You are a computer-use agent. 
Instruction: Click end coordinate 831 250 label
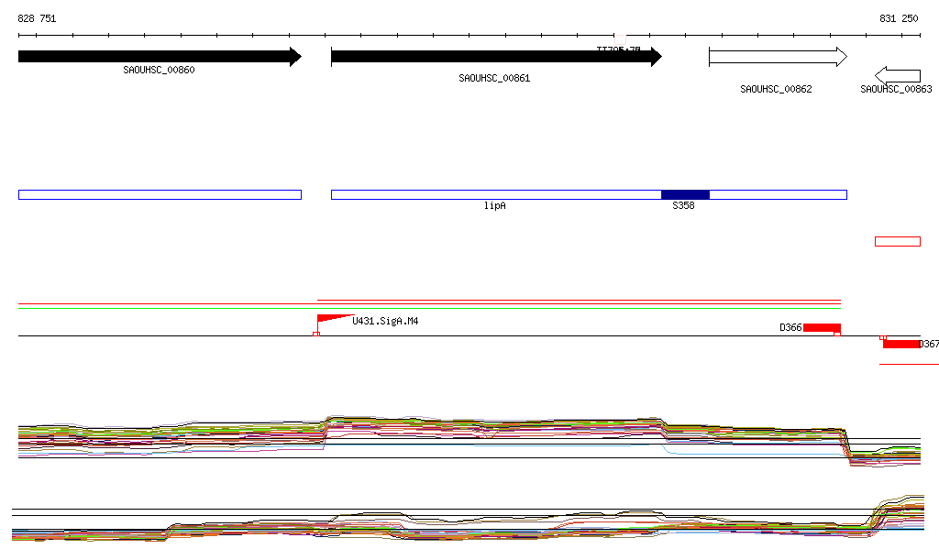click(899, 18)
